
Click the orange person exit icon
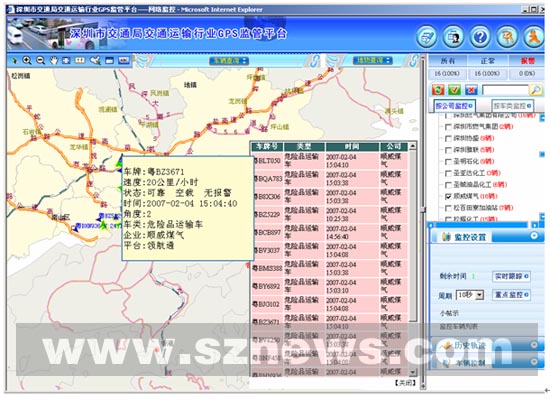click(534, 36)
